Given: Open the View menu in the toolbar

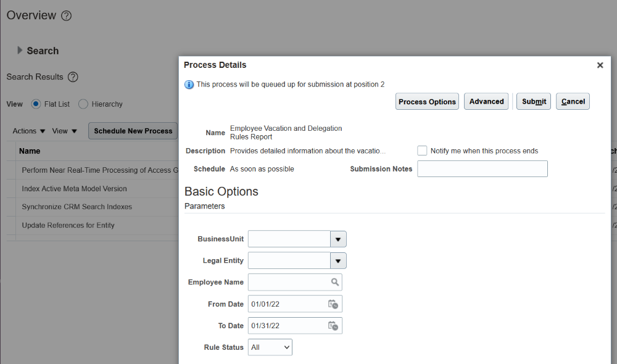Looking at the screenshot, I should point(65,131).
